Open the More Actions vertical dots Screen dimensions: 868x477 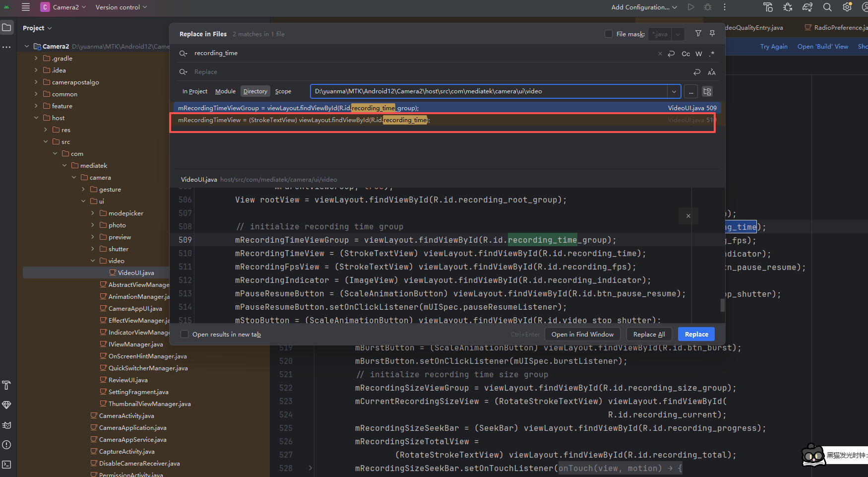point(725,7)
